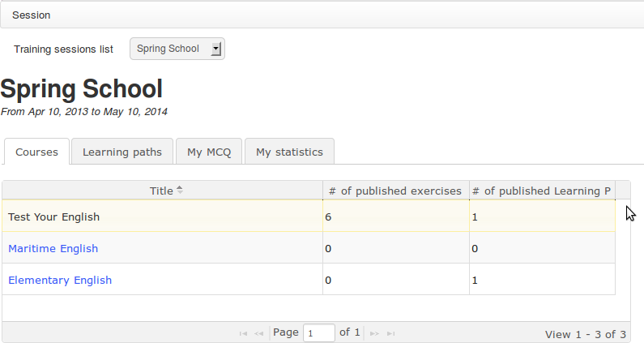
Task: Click the Session panel header
Action: coord(322,15)
